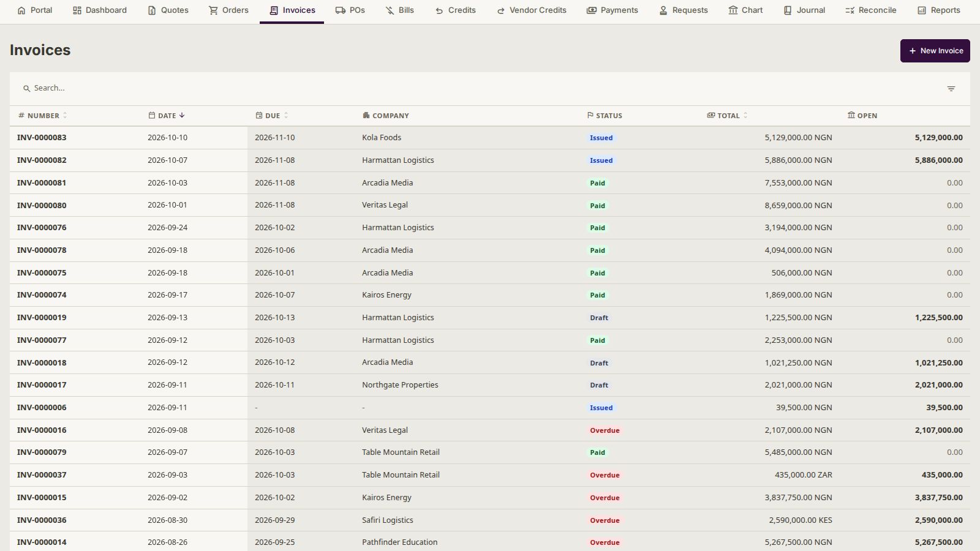Click the money icon beside TOTAL
980x551 pixels.
[x=711, y=115]
